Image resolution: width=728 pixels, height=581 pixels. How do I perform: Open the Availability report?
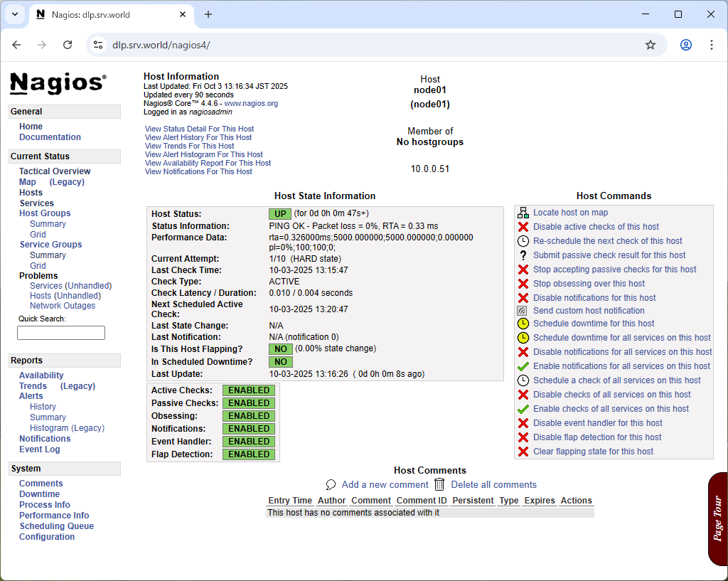41,375
